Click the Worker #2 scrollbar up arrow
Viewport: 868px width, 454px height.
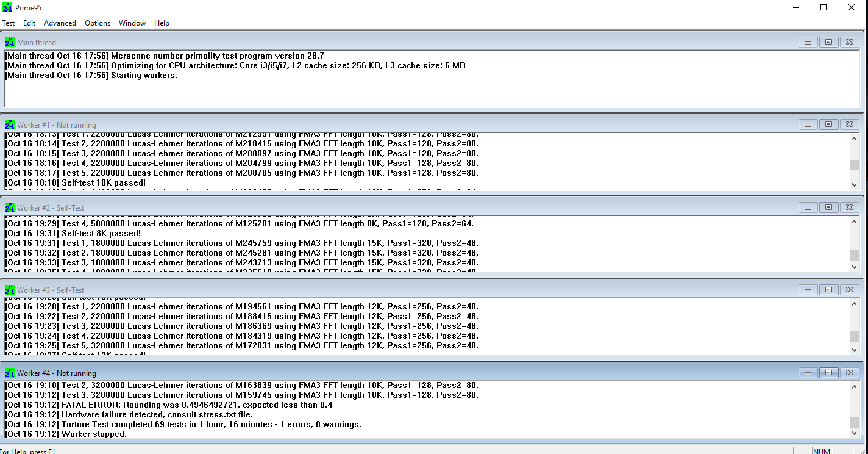(x=854, y=222)
